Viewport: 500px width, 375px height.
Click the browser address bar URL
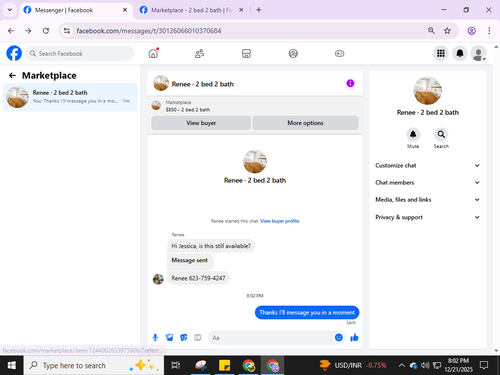pyautogui.click(x=149, y=31)
